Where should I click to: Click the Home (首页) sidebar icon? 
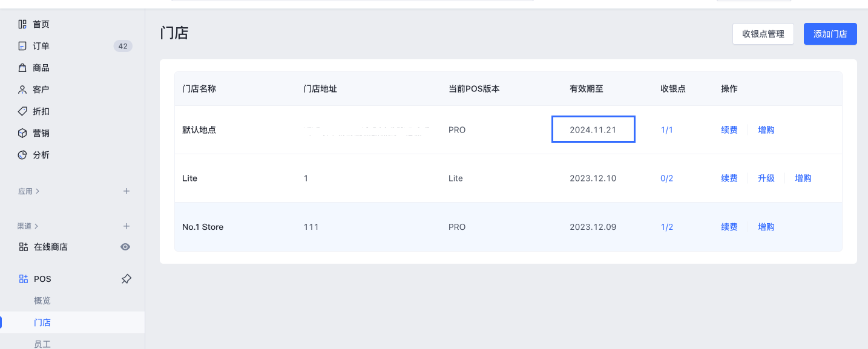tap(22, 24)
